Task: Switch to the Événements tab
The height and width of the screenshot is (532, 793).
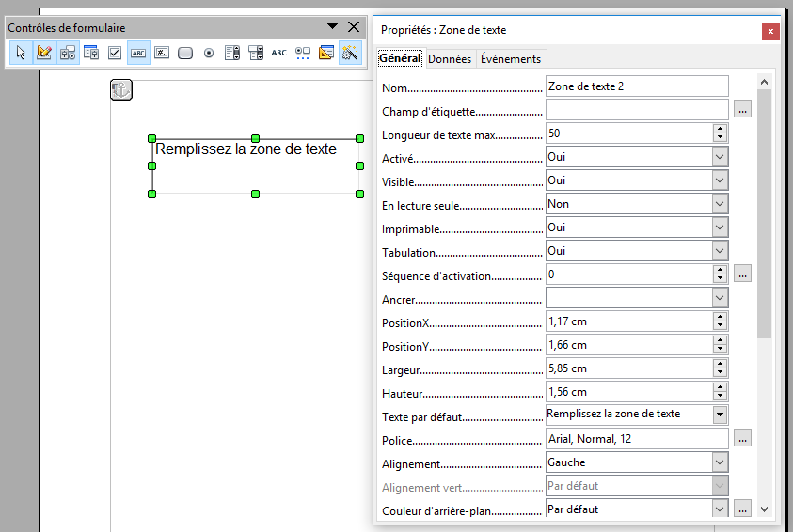Action: (511, 59)
